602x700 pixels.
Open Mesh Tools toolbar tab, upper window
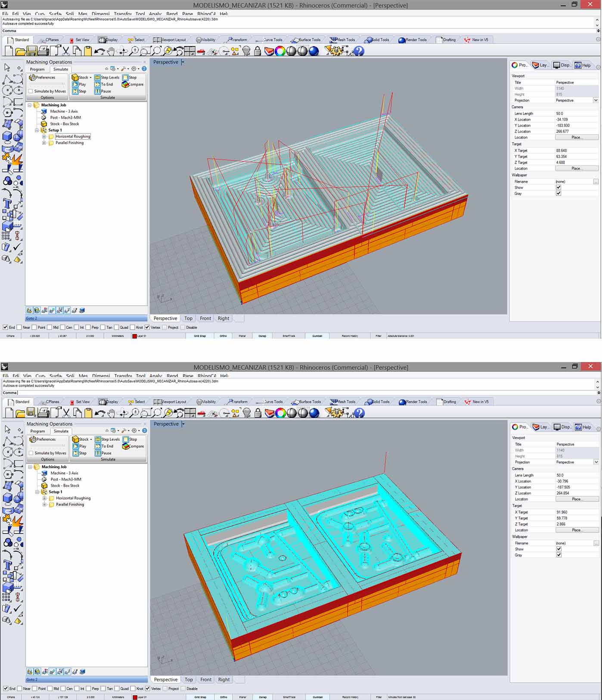[343, 40]
